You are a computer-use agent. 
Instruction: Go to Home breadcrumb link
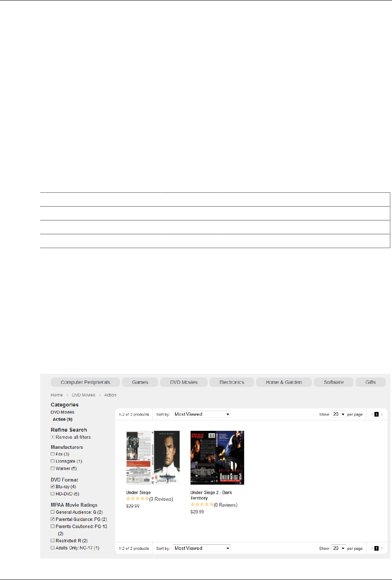[x=57, y=395]
